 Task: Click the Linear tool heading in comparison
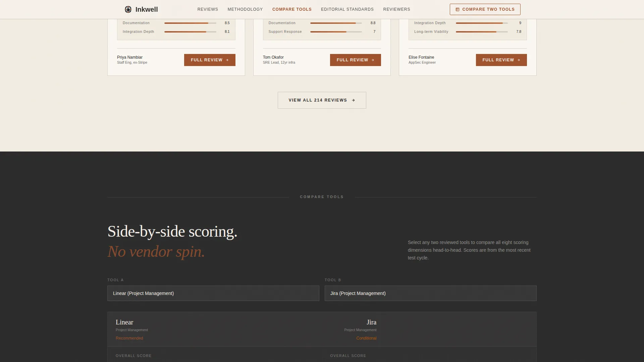coord(124,322)
